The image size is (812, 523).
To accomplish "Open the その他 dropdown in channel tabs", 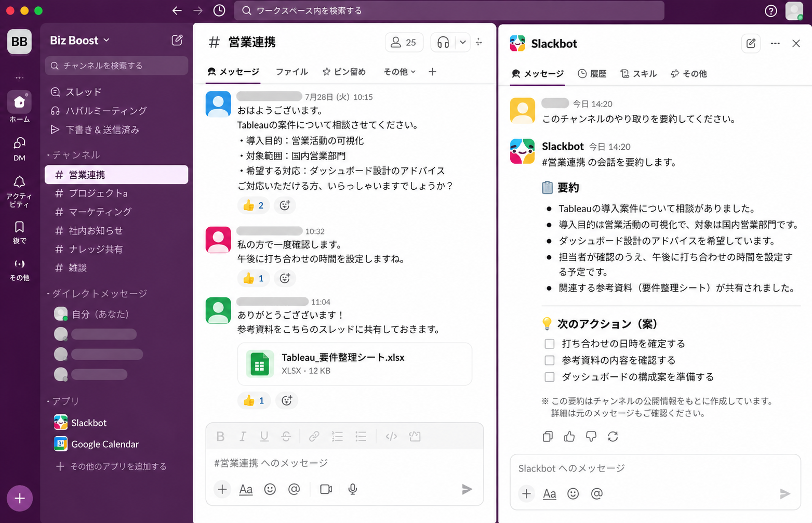I will pyautogui.click(x=400, y=72).
